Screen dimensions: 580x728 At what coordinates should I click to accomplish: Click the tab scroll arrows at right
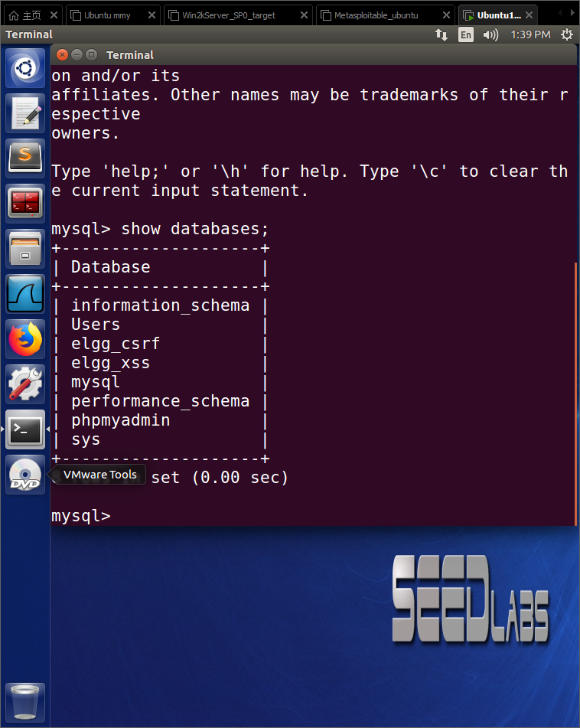[x=566, y=14]
